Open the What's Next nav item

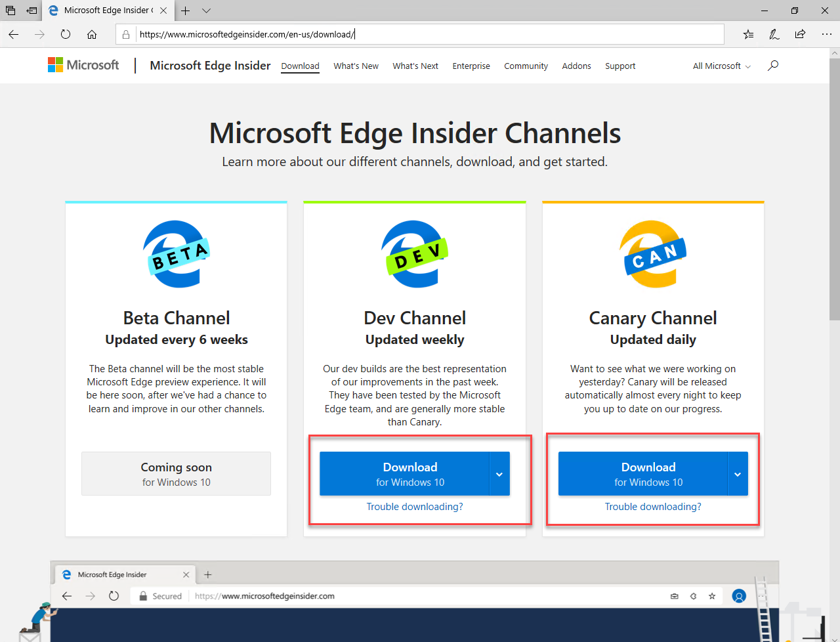coord(415,66)
